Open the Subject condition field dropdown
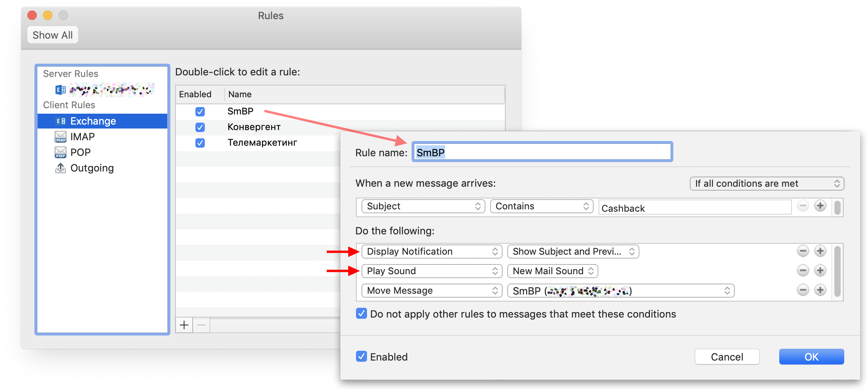 pos(423,206)
